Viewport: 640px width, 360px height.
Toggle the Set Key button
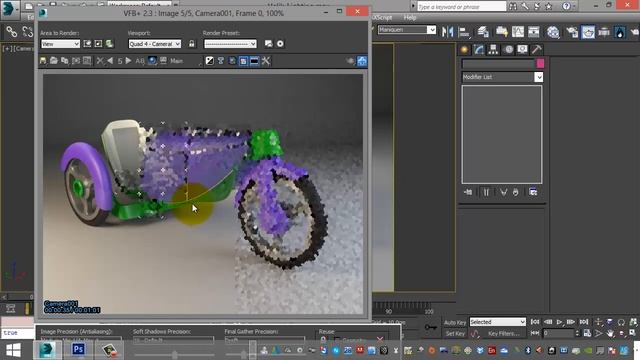pos(455,333)
